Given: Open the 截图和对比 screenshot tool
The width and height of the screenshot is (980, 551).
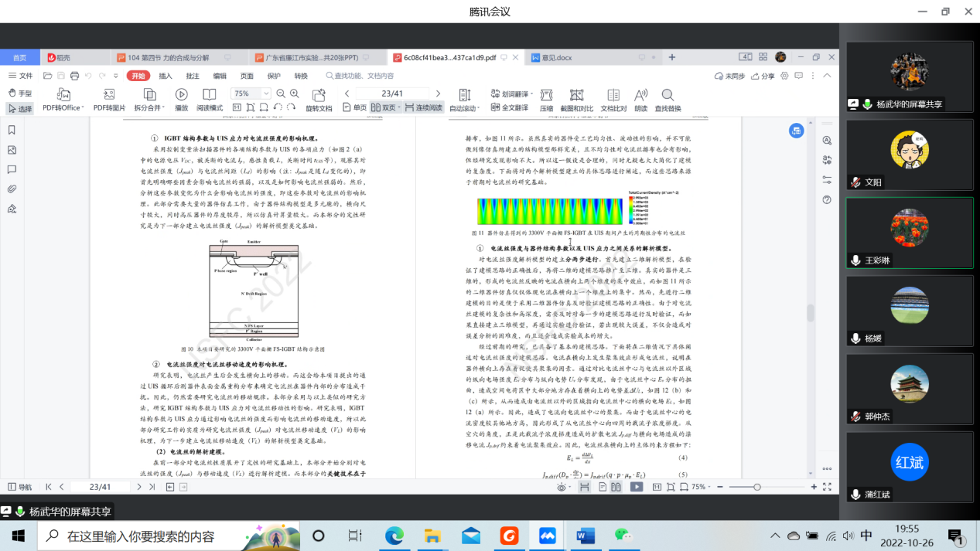Looking at the screenshot, I should coord(576,94).
